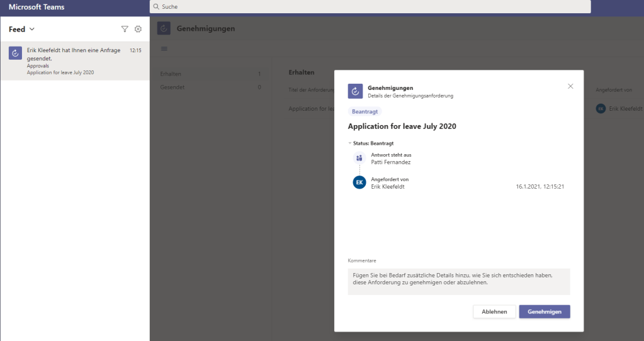Click the Genehmigungen icon in dialog header

355,91
